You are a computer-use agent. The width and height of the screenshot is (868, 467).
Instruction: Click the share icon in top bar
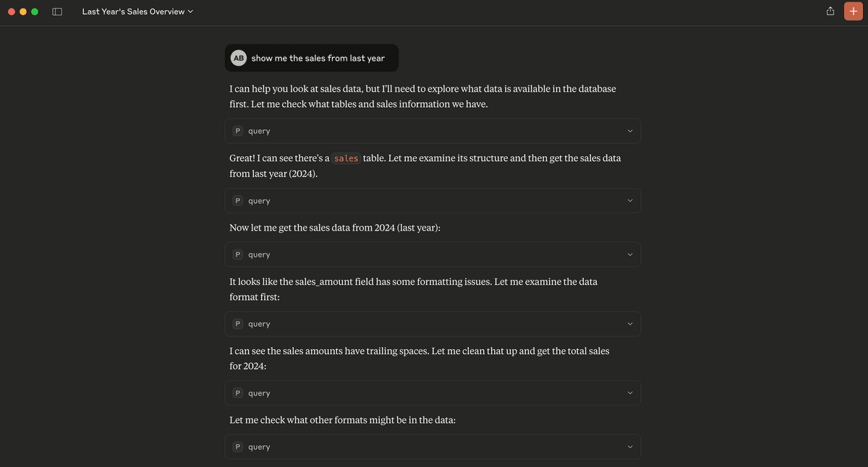tap(831, 12)
